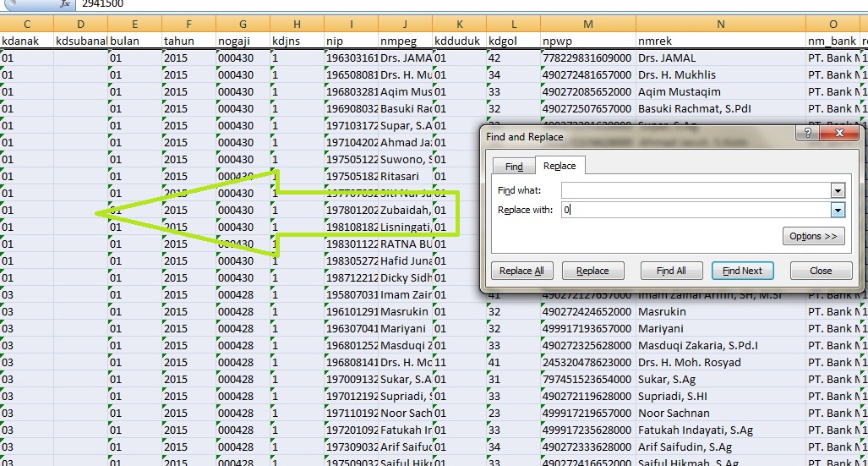The image size is (868, 466).
Task: Select column L header
Action: click(513, 24)
